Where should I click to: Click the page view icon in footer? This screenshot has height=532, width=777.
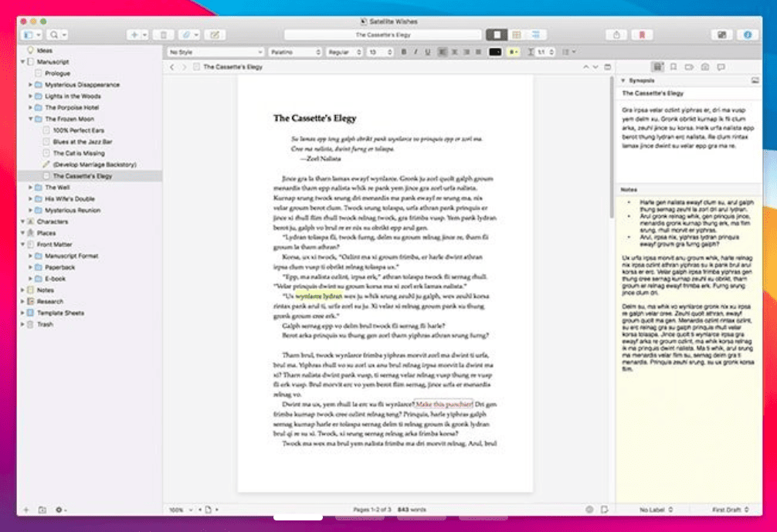coord(209,510)
